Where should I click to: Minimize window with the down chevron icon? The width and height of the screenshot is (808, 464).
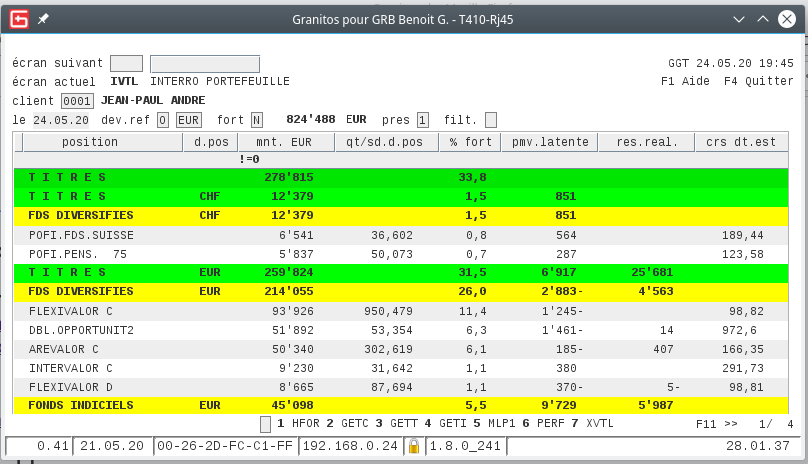click(x=739, y=19)
